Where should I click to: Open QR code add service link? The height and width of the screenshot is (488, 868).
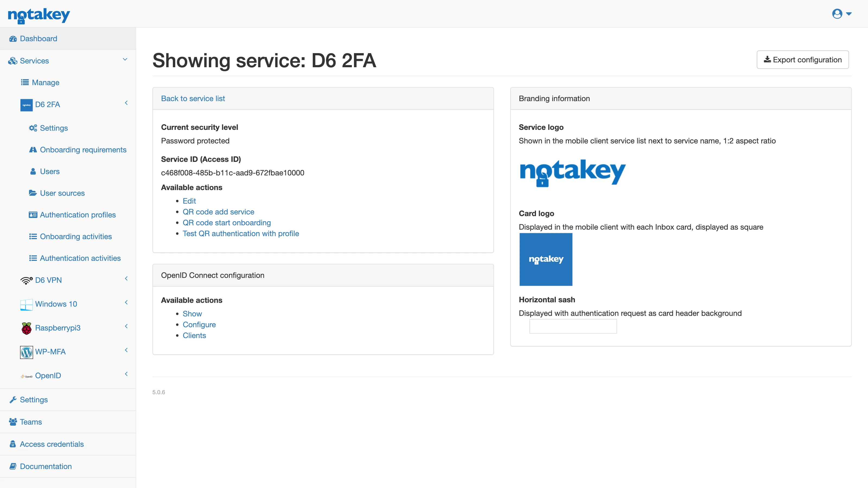click(218, 212)
